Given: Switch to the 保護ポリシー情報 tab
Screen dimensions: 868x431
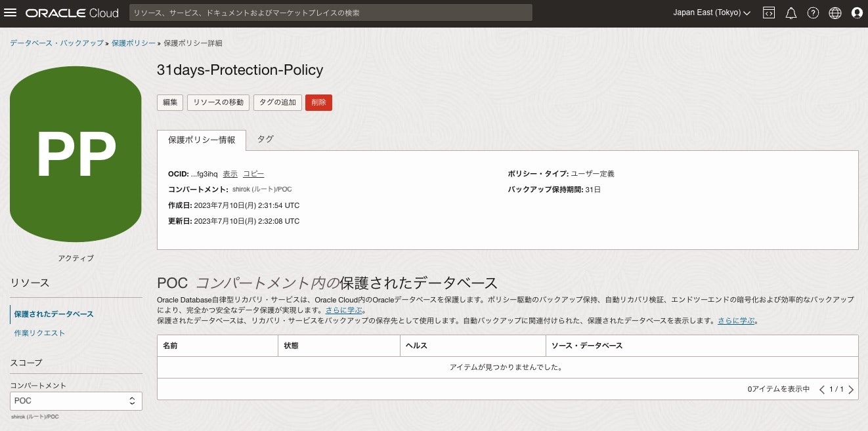Looking at the screenshot, I should tap(202, 140).
